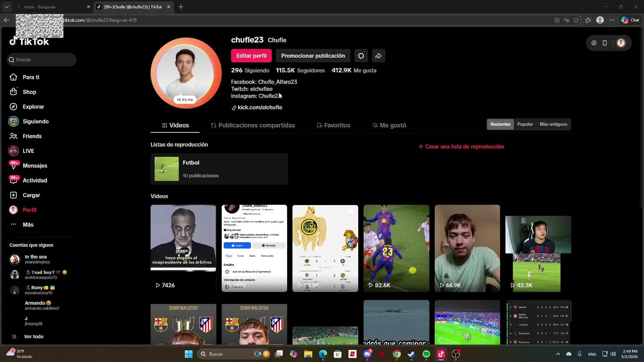Open the Windows Start menu

click(x=189, y=354)
